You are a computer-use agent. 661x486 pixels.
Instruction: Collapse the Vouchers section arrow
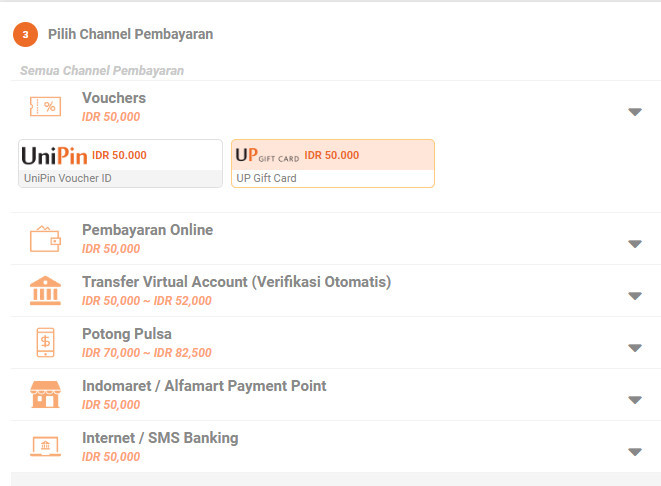tap(634, 111)
